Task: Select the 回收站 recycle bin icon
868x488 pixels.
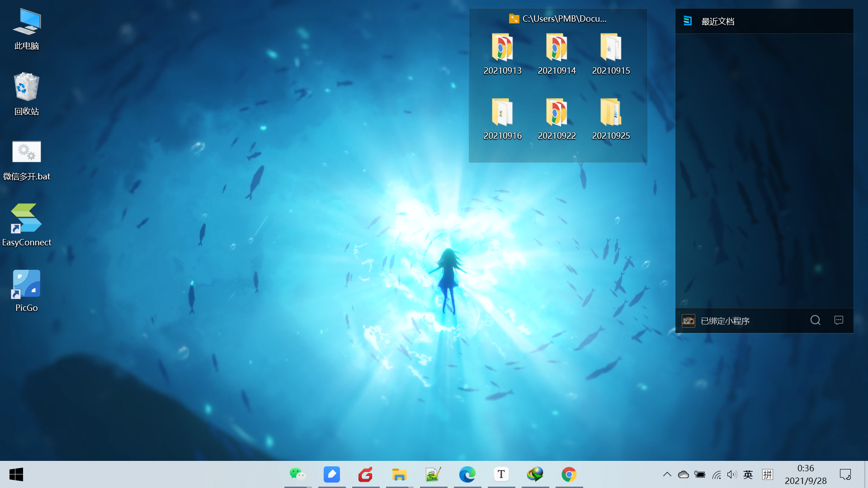Action: (x=27, y=94)
